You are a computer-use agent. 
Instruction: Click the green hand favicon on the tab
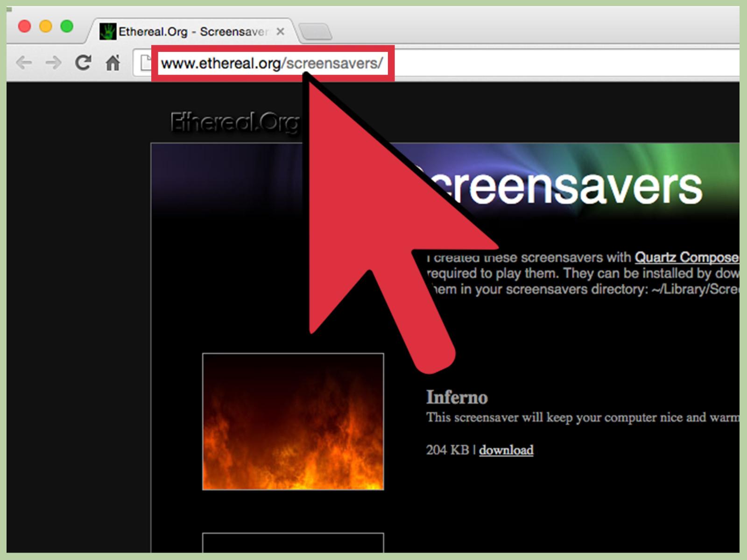(x=109, y=30)
